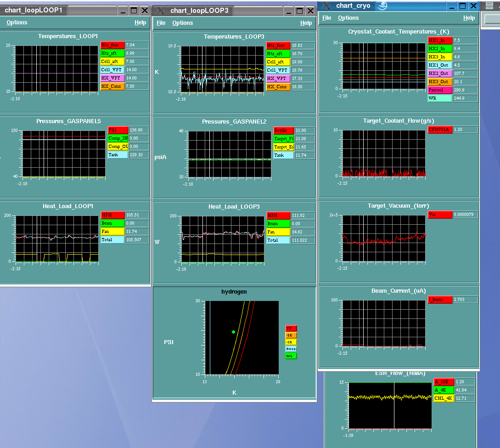
Task: Click green data point in hydrogen plot
Action: 233,332
